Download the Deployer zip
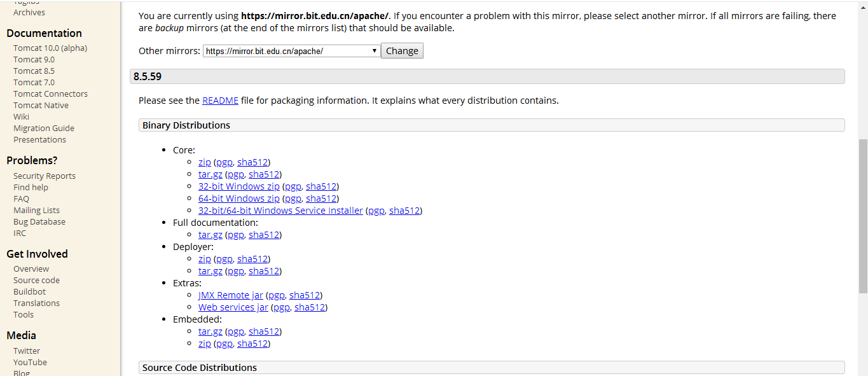This screenshot has height=376, width=868. point(204,259)
